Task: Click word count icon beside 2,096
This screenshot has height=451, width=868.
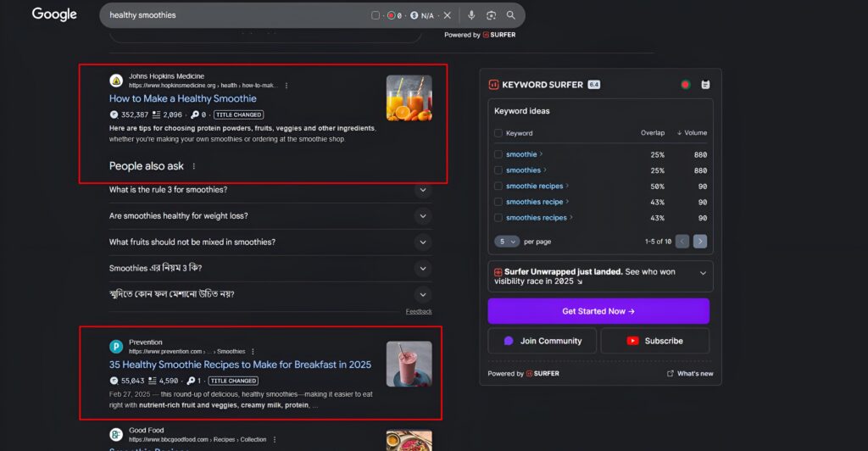Action: pos(156,115)
